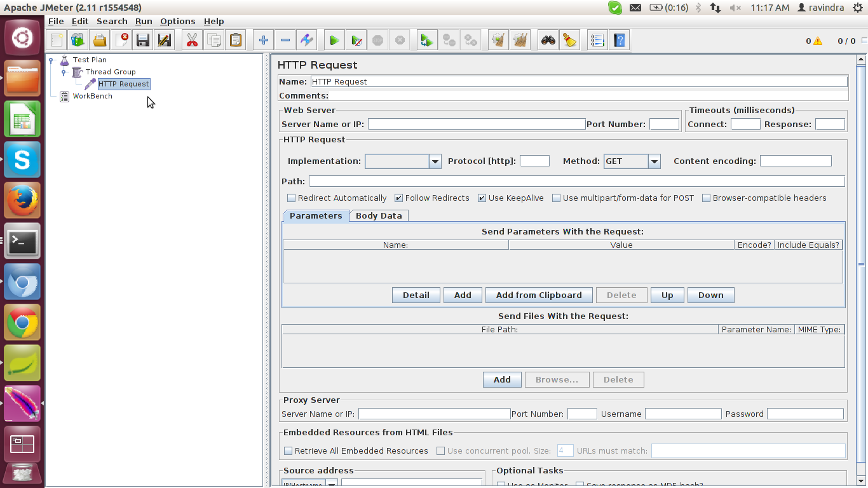This screenshot has height=488, width=868.
Task: Switch to the Body Data tab
Action: click(x=379, y=216)
